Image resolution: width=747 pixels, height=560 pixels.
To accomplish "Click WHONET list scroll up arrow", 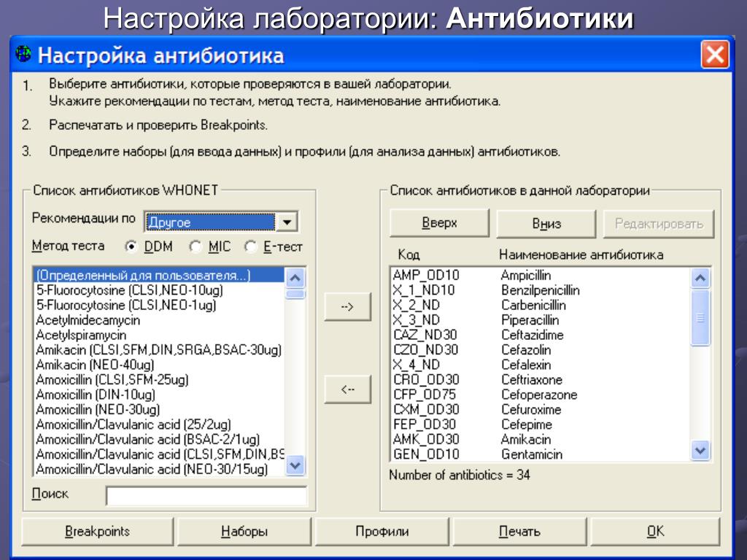I will click(295, 278).
